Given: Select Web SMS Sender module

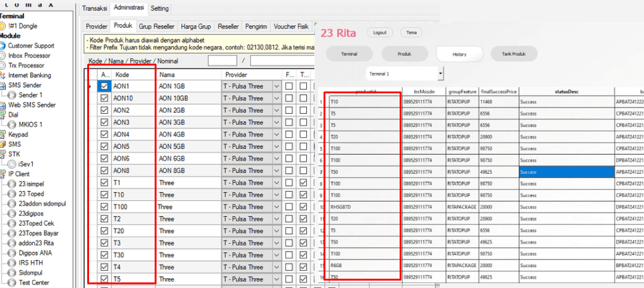Looking at the screenshot, I should (x=33, y=105).
